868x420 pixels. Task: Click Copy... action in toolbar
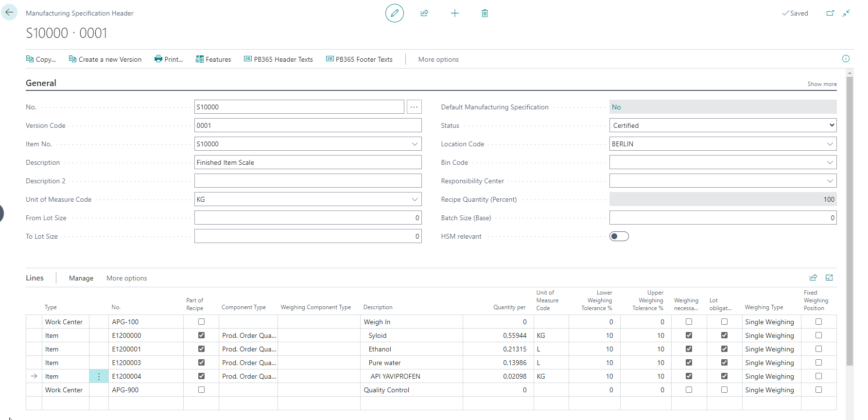click(41, 59)
